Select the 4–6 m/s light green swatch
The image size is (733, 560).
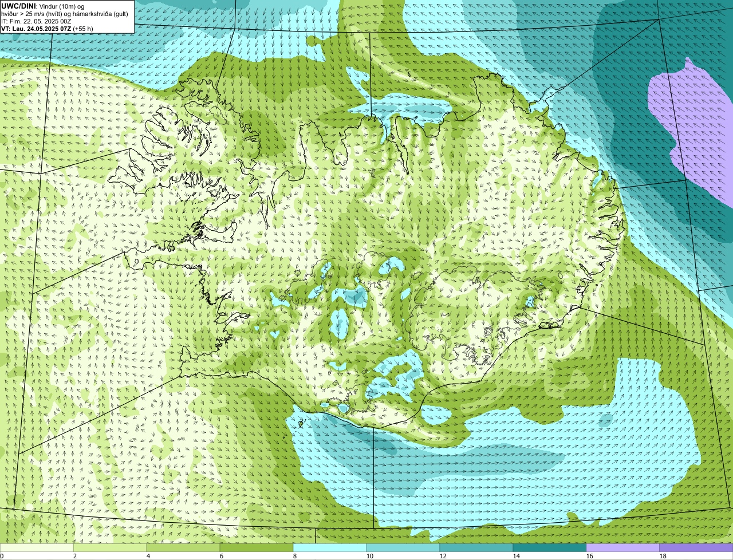tap(183, 547)
